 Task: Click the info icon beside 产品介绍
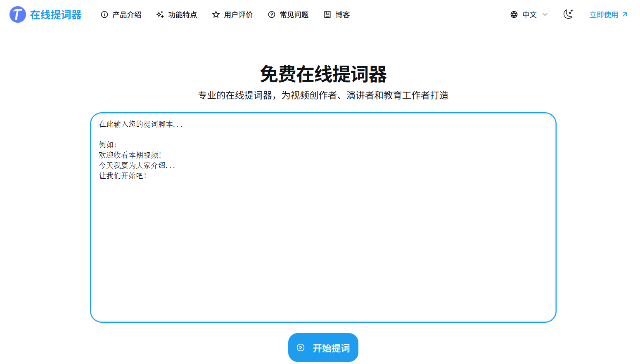[104, 15]
